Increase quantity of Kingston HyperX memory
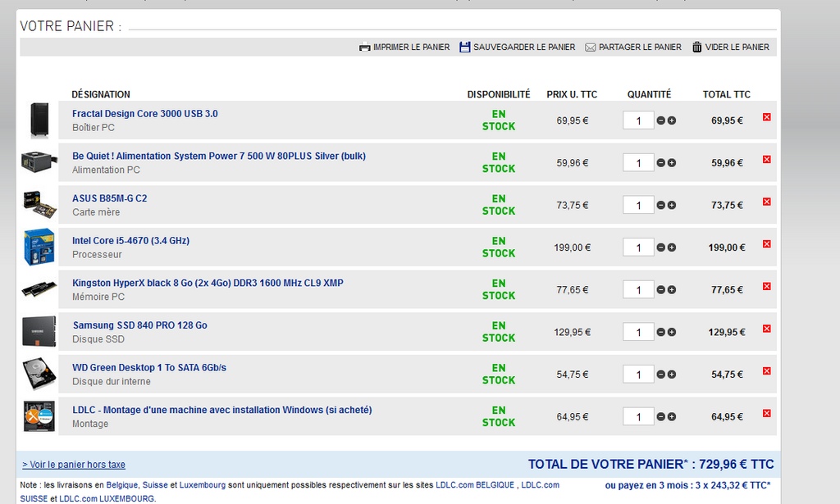The width and height of the screenshot is (840, 504). click(672, 289)
